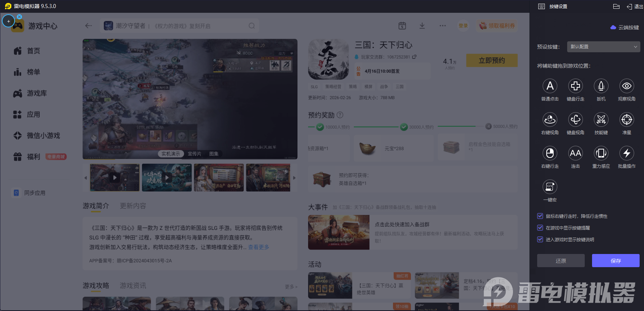The height and width of the screenshot is (311, 644).
Task: Click the search magnifier icon
Action: point(252,26)
